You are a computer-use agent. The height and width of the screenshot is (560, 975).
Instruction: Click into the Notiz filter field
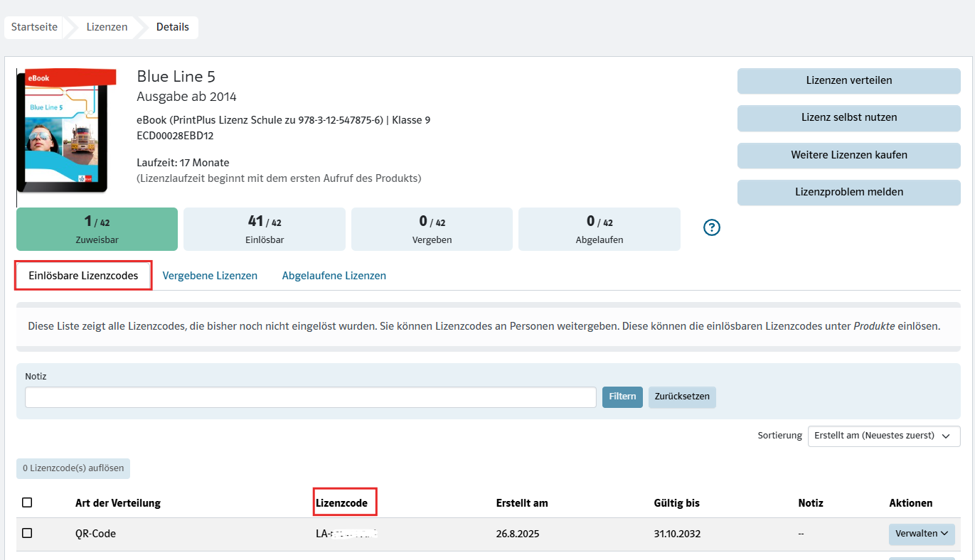pos(310,397)
